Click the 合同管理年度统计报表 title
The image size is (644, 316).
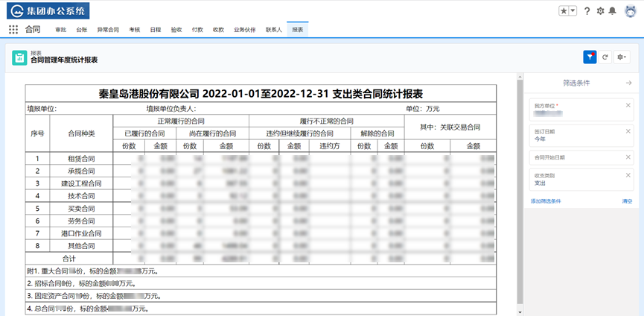pos(64,60)
